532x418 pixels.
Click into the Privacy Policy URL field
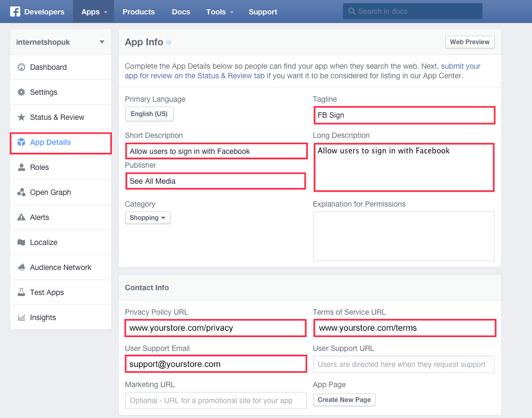coord(216,328)
